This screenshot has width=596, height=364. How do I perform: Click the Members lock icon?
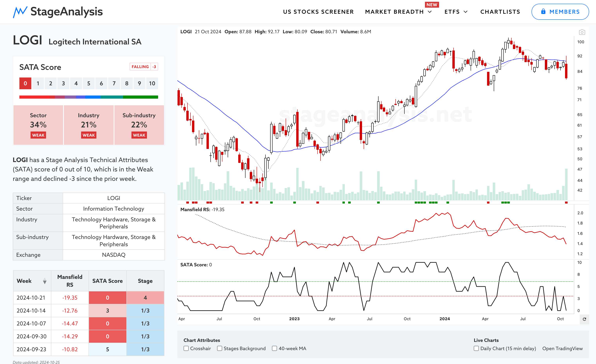[x=543, y=12]
